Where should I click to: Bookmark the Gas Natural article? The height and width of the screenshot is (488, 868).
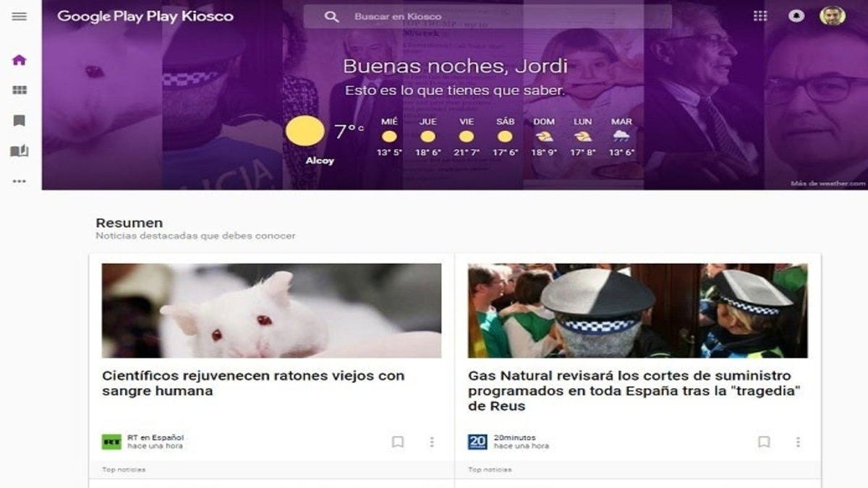point(764,442)
